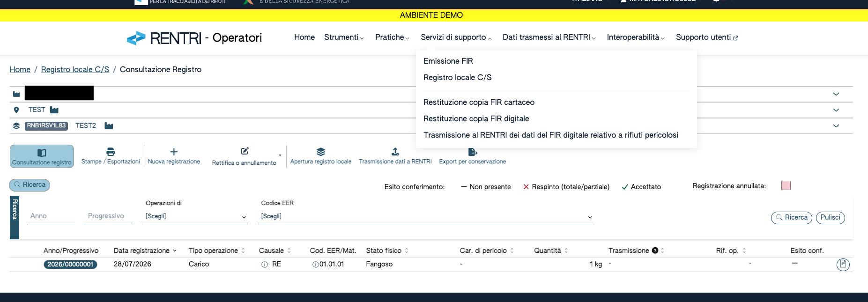The width and height of the screenshot is (868, 302).
Task: Open the Interoperabilità menu
Action: coord(636,37)
